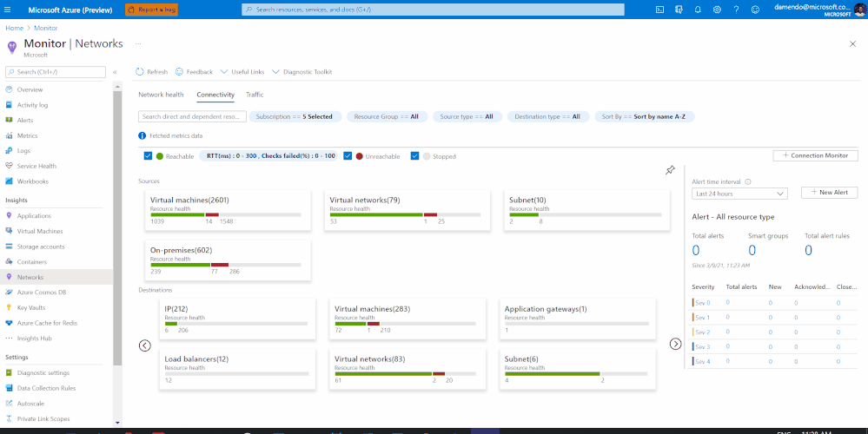
Task: Click New Alert button
Action: click(829, 192)
